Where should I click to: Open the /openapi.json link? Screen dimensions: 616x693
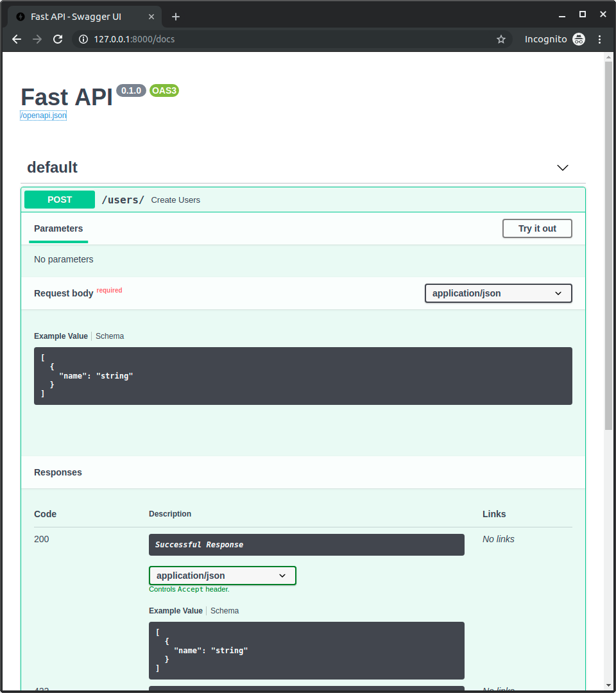point(43,116)
